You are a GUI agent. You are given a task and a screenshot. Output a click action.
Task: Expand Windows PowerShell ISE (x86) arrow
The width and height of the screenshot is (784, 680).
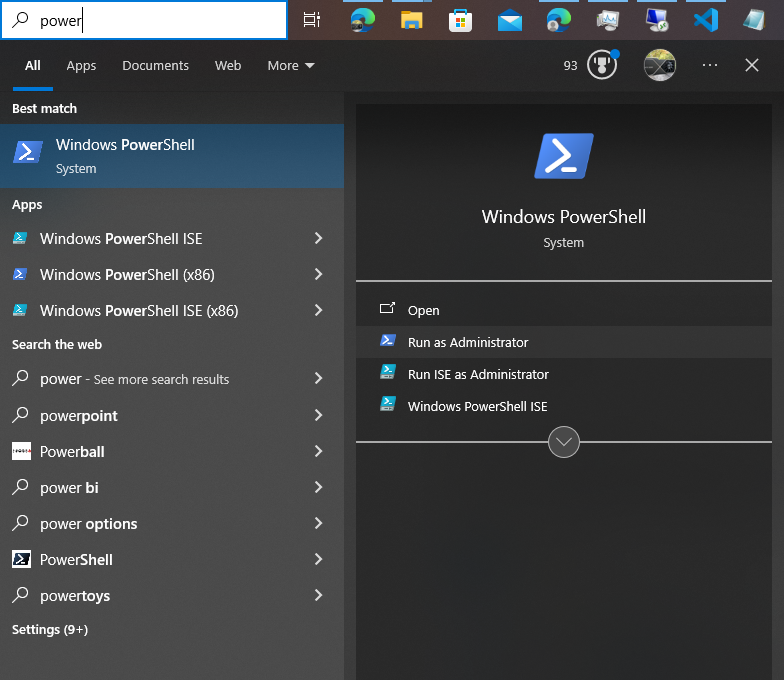pyautogui.click(x=318, y=310)
